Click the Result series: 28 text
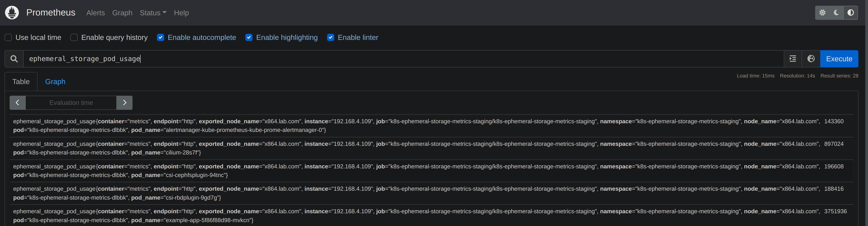This screenshot has width=868, height=226. tap(839, 76)
